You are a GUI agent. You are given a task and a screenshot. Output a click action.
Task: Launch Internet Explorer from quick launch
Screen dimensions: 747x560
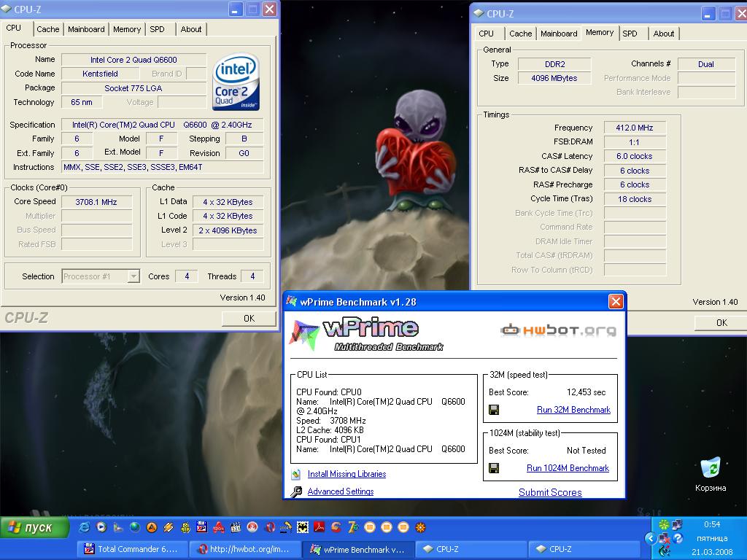85,527
